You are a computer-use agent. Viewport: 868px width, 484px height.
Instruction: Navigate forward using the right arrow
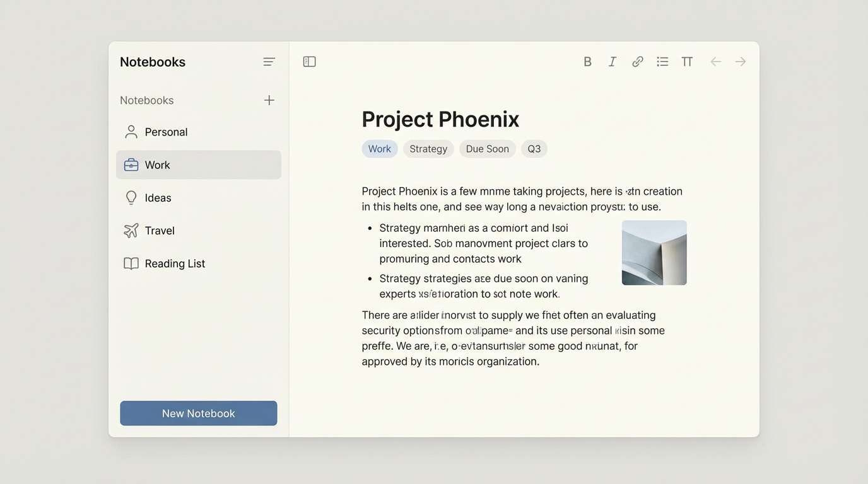click(x=739, y=61)
